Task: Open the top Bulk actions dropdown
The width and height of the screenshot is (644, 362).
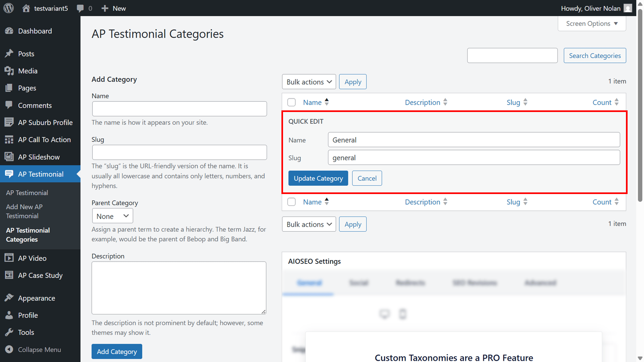Action: coord(309,82)
